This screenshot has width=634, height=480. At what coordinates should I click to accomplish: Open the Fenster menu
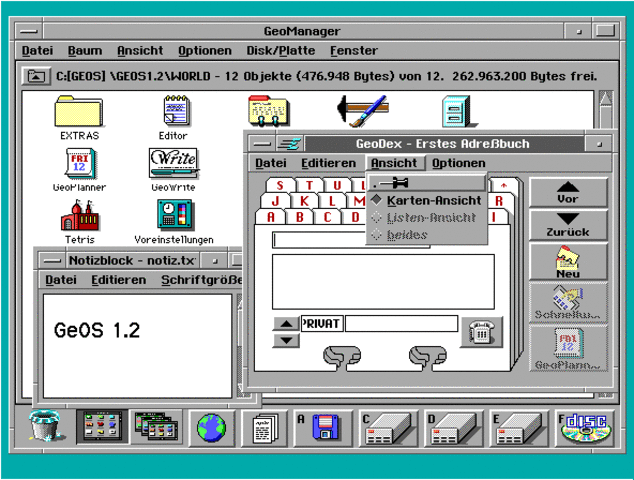click(354, 51)
